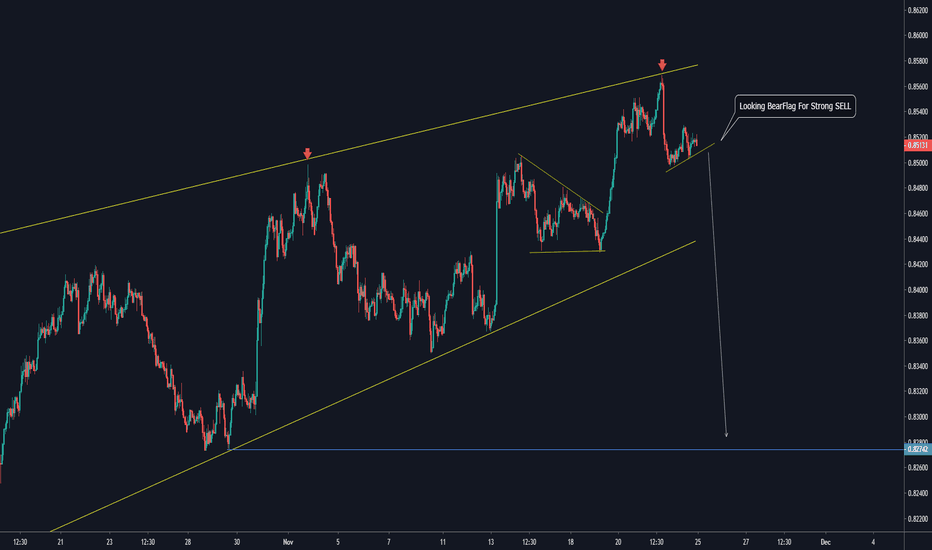
Task: Click the '25' date on time axis
Action: pyautogui.click(x=698, y=540)
